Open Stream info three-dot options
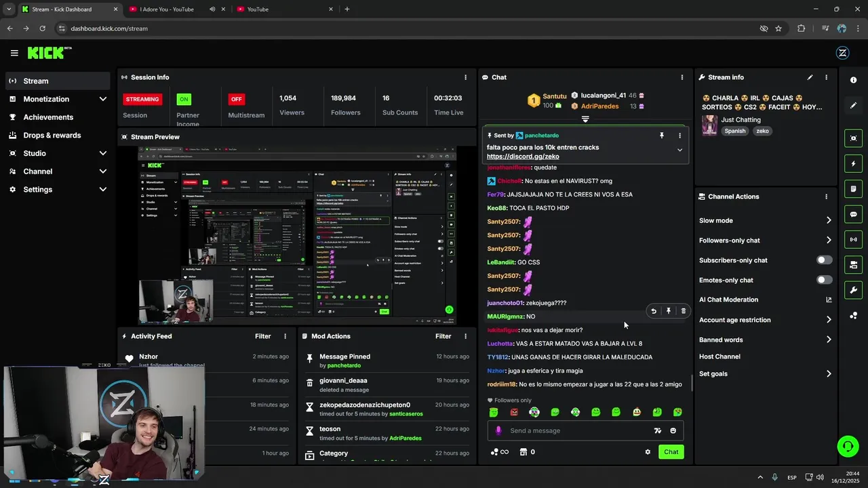868x488 pixels. [826, 77]
